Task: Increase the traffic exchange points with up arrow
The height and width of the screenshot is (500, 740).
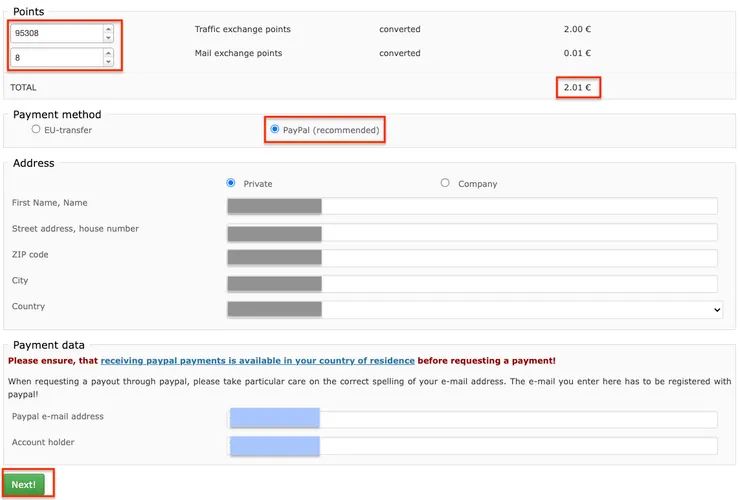Action: coord(108,29)
